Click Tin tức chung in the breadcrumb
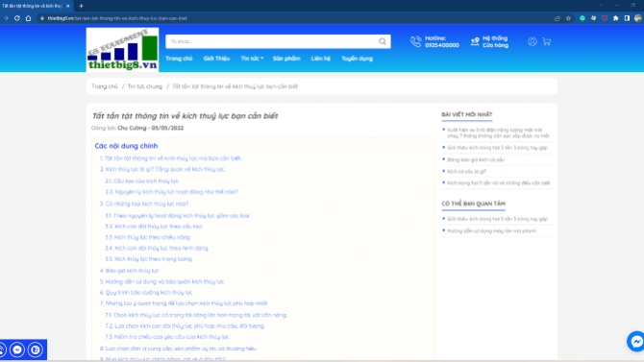This screenshot has height=362, width=644. pos(144,86)
